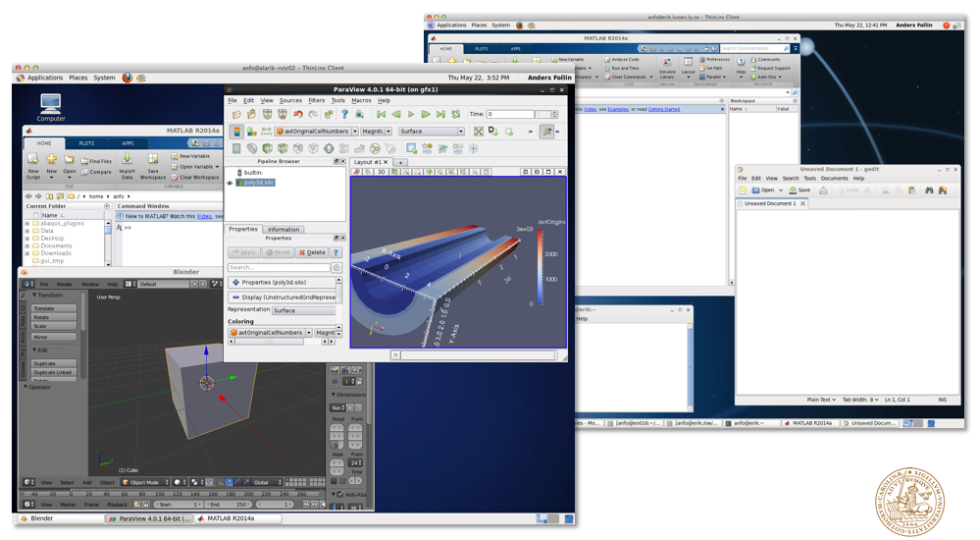
Task: Open gedit Documents menu
Action: point(835,179)
